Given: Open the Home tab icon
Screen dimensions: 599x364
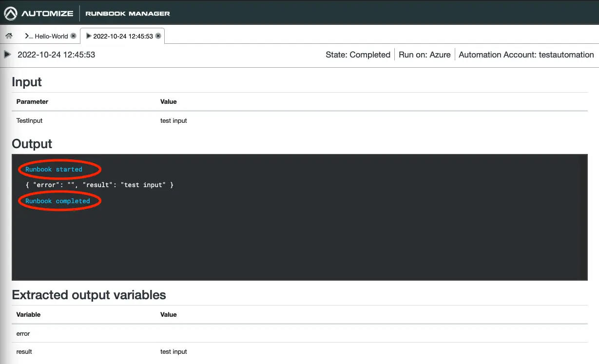Looking at the screenshot, I should (x=9, y=36).
